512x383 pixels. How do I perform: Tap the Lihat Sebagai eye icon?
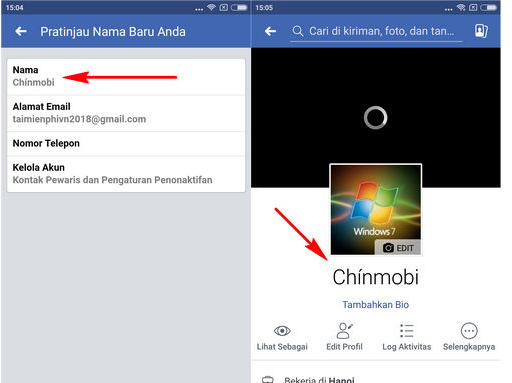pos(282,331)
